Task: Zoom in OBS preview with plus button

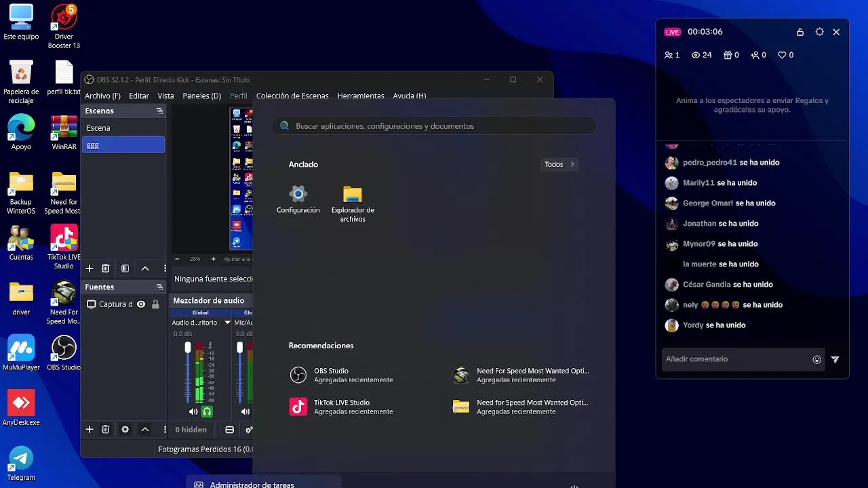Action: pyautogui.click(x=213, y=259)
